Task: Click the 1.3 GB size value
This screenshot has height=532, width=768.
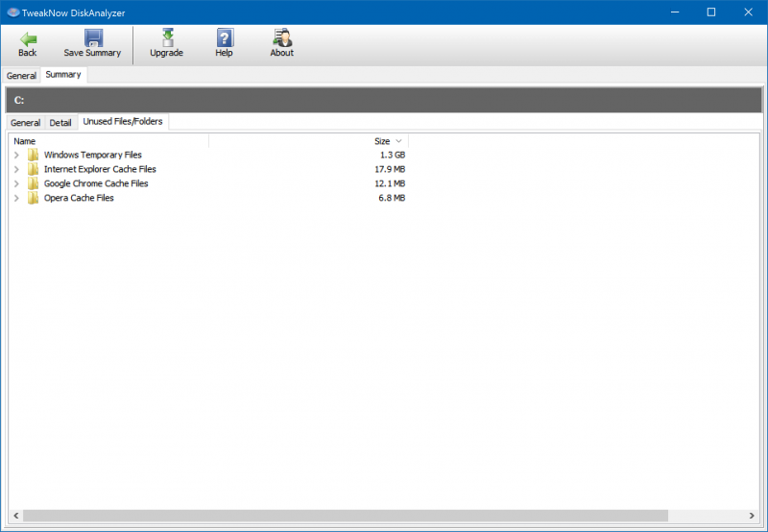Action: tap(393, 155)
